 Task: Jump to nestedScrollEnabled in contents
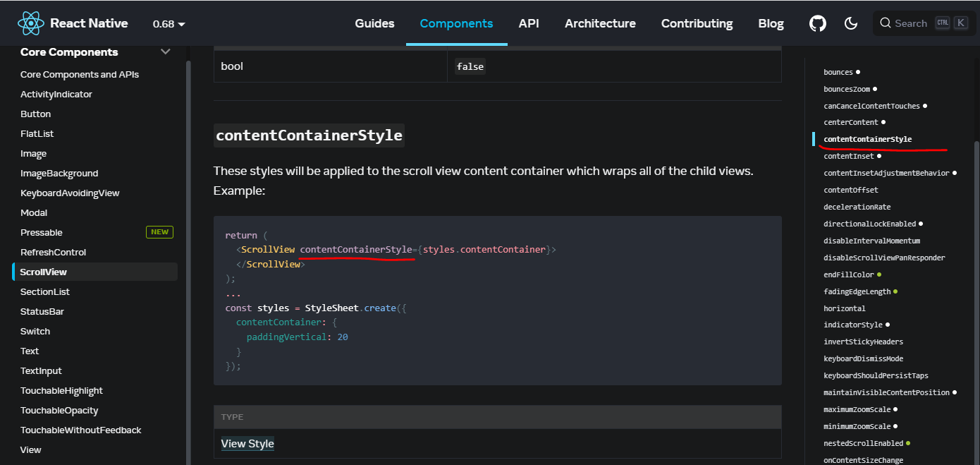pyautogui.click(x=864, y=443)
